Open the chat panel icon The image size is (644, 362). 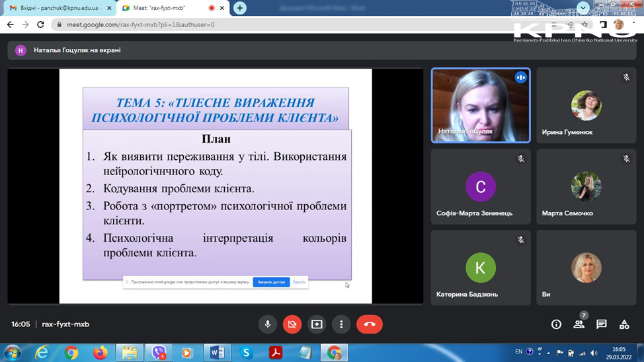pyautogui.click(x=602, y=324)
